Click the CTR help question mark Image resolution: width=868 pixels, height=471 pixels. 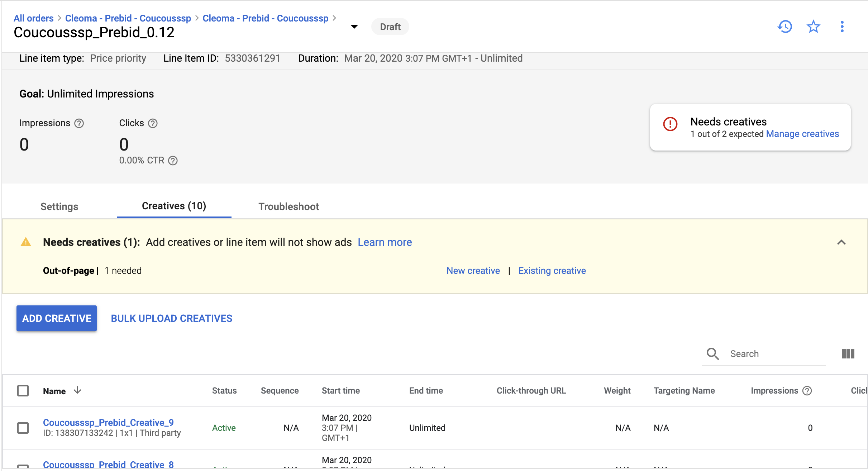[173, 161]
